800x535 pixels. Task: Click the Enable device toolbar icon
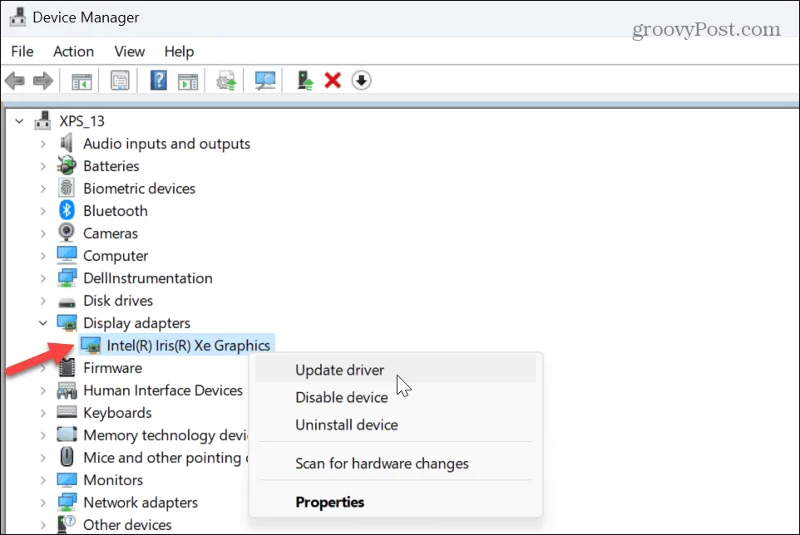coord(305,81)
